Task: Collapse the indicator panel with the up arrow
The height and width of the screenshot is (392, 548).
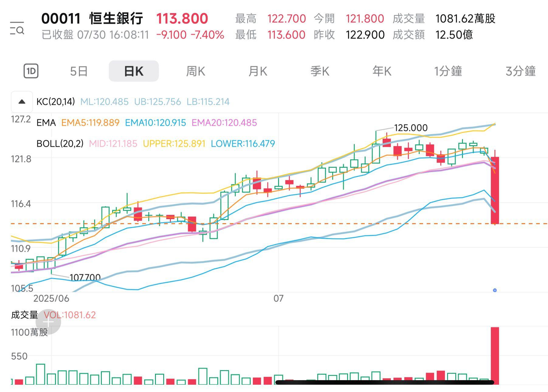Action: (x=22, y=101)
